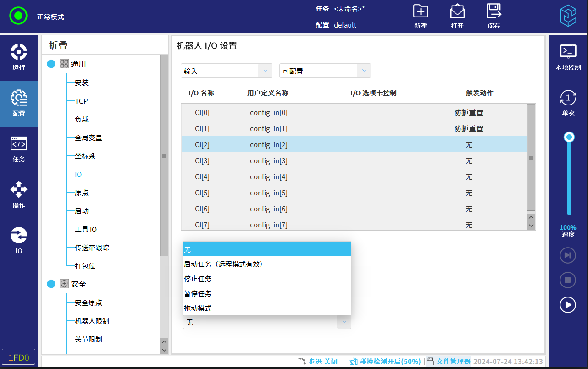
Task: Click the speed slider handle
Action: click(569, 137)
